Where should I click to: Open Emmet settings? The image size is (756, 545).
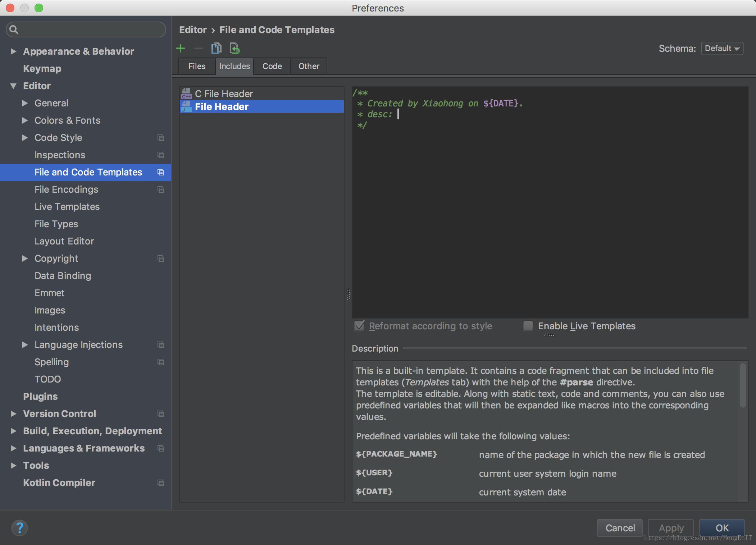pos(49,293)
